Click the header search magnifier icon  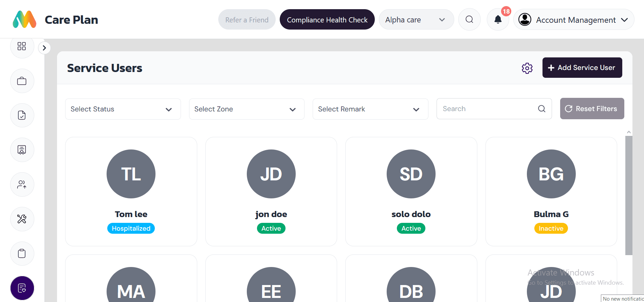point(469,20)
